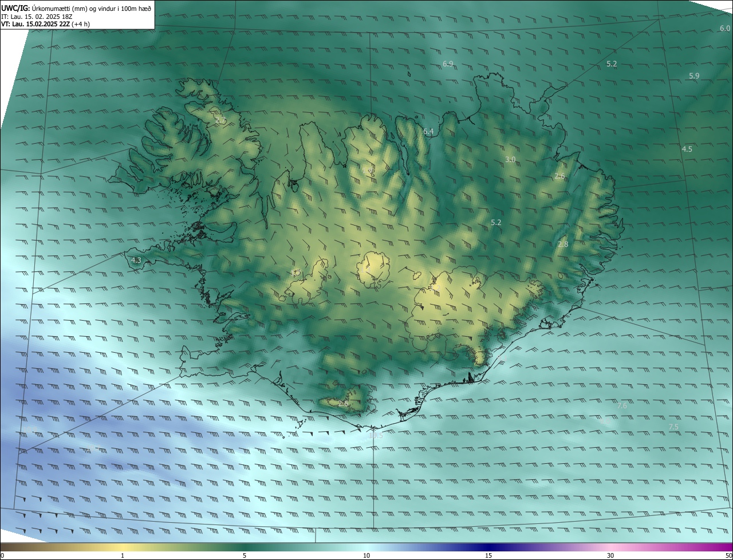This screenshot has width=733, height=560.
Task: Click the title text "Úrkomumætti (mm) og vindur í 100m hæð"
Action: (91, 8)
